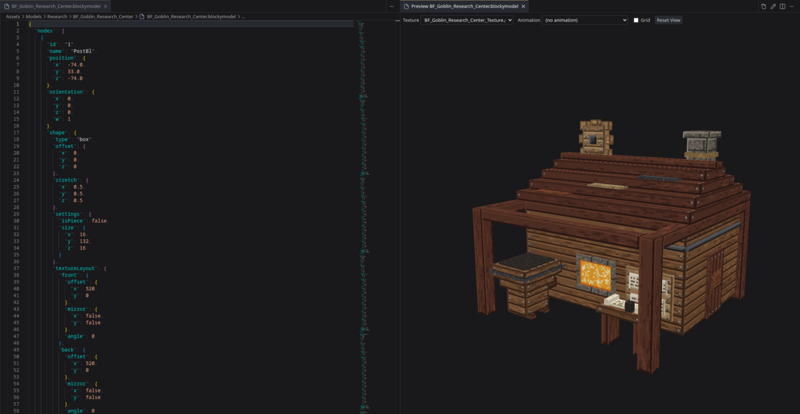Click the pencil edit icon in the preview title bar

coord(773,7)
